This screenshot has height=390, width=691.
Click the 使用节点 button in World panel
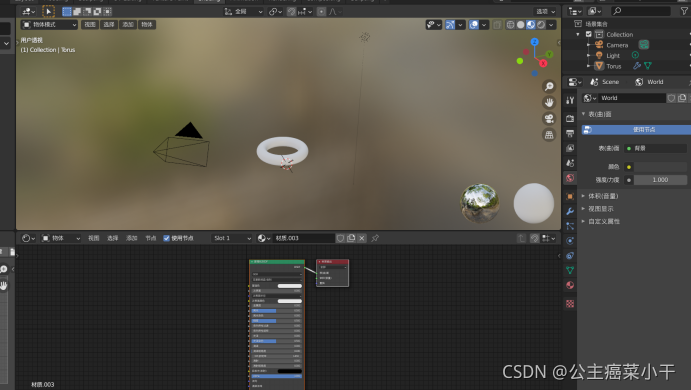tap(636, 130)
